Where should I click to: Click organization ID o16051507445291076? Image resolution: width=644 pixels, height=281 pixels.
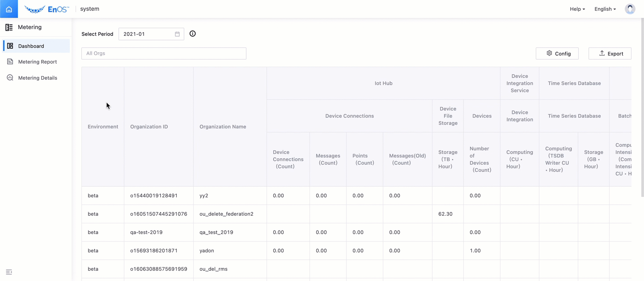click(159, 214)
